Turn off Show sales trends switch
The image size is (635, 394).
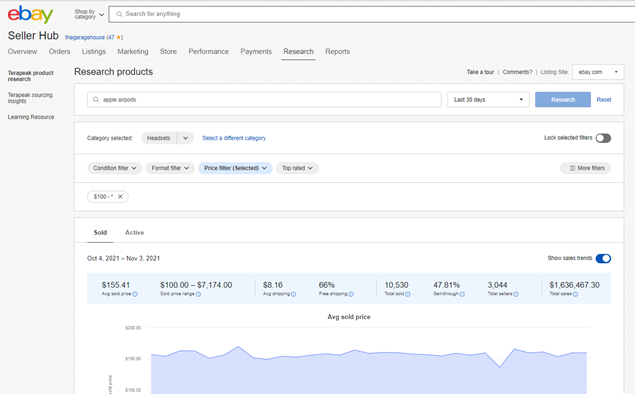pos(603,258)
